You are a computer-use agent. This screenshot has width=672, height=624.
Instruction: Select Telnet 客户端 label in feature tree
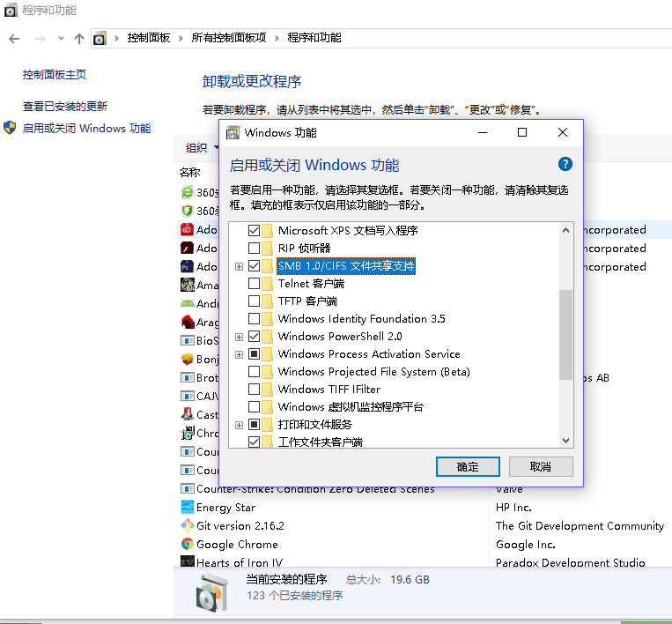[311, 284]
